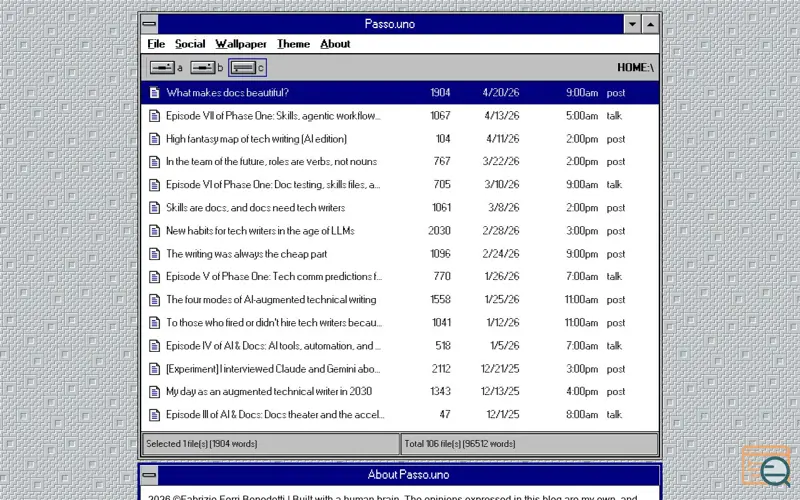This screenshot has width=800, height=500.
Task: Open the Wallpaper menu
Action: (x=241, y=44)
